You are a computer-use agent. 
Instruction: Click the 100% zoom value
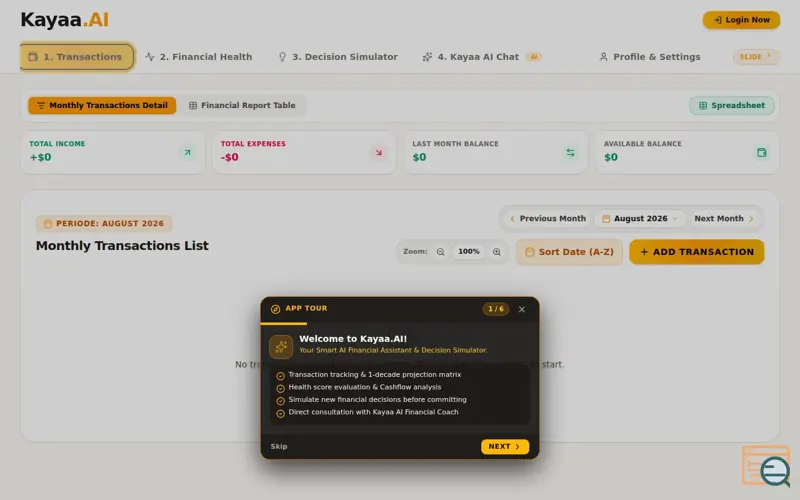pos(468,252)
